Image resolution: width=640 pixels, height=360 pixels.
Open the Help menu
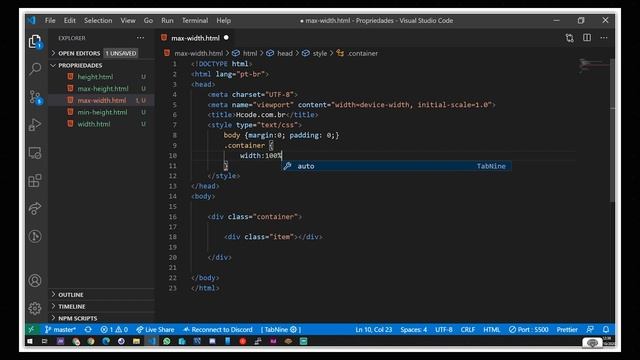pos(224,20)
